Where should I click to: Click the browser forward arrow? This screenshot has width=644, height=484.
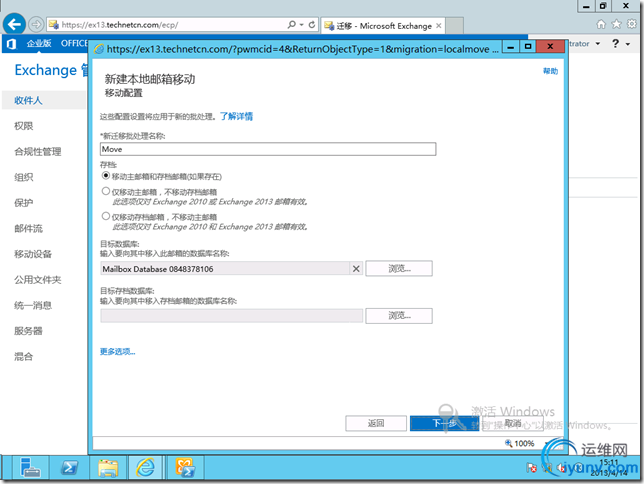[x=36, y=25]
